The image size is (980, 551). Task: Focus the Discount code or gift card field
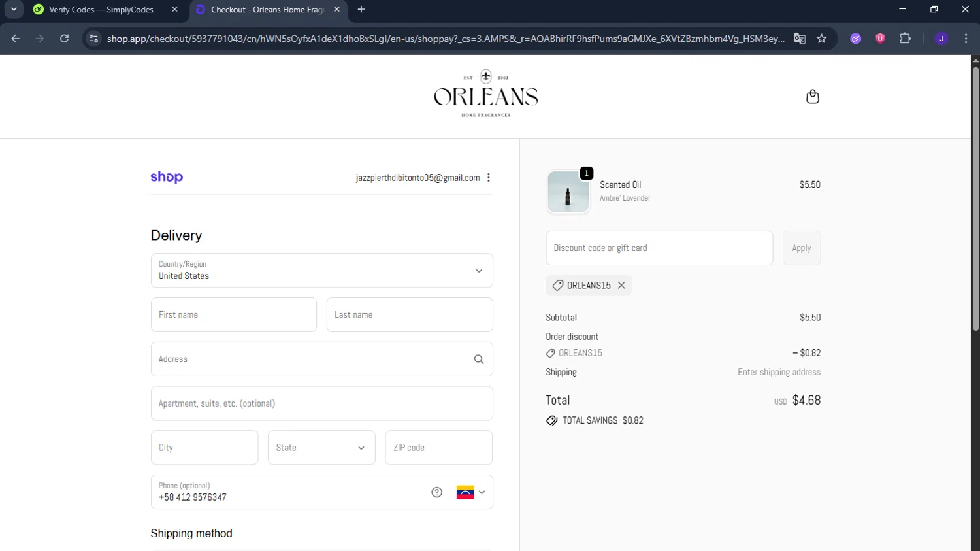[659, 248]
